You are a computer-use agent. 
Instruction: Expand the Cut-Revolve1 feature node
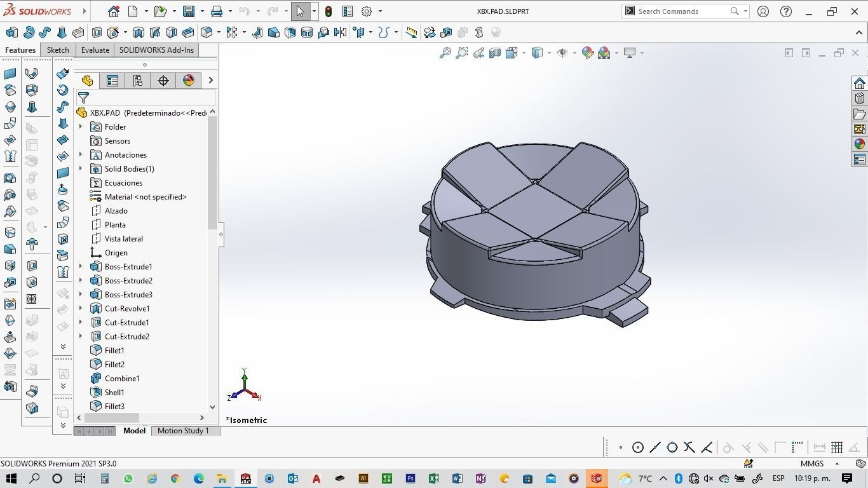81,309
